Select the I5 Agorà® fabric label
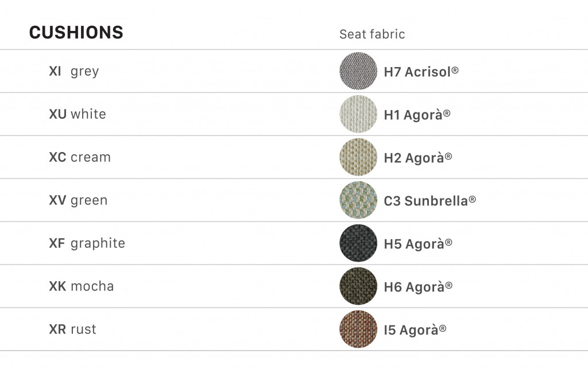Viewport: 588px width, 369px height. (x=415, y=330)
